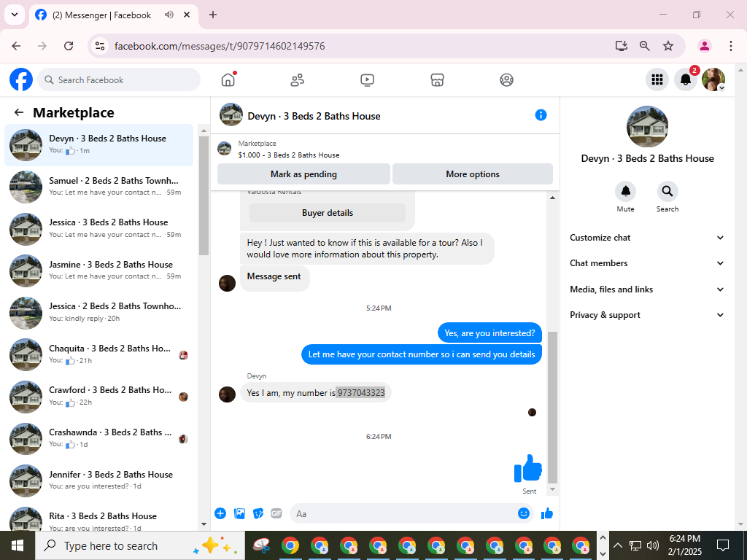Open the Jessica · 2 Beds 2 Baths Townhouse chat
747x560 pixels.
pyautogui.click(x=99, y=312)
